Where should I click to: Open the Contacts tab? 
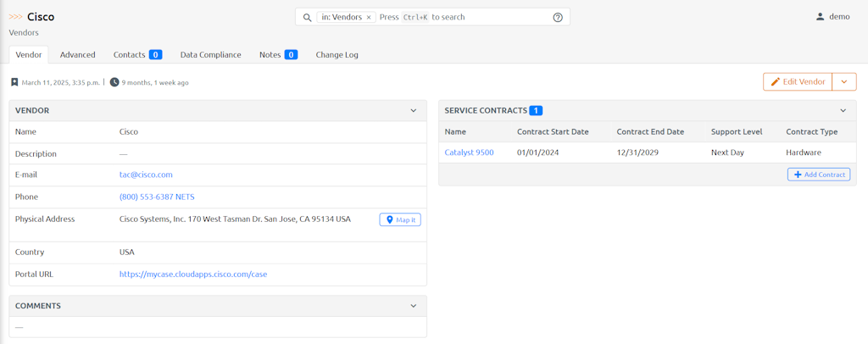pyautogui.click(x=136, y=54)
